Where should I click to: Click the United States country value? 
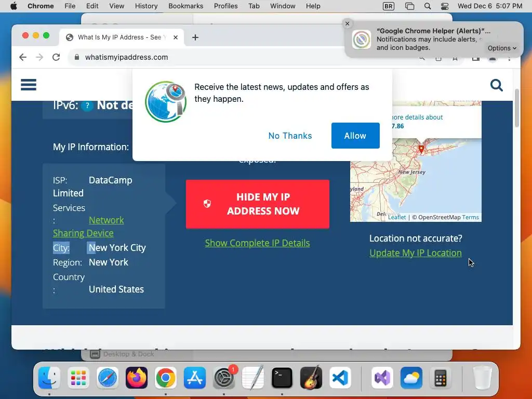pos(116,289)
